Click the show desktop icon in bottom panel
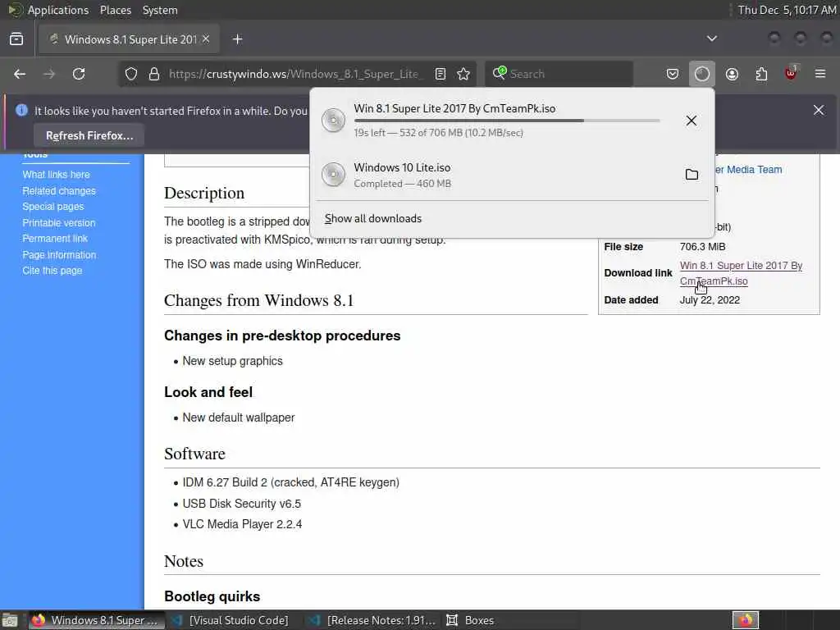840x630 pixels. (10, 620)
